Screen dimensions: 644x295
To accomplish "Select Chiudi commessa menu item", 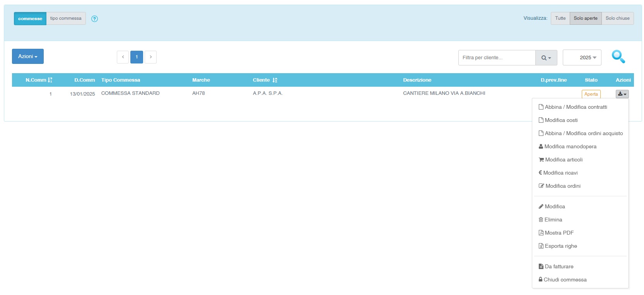I will (565, 280).
